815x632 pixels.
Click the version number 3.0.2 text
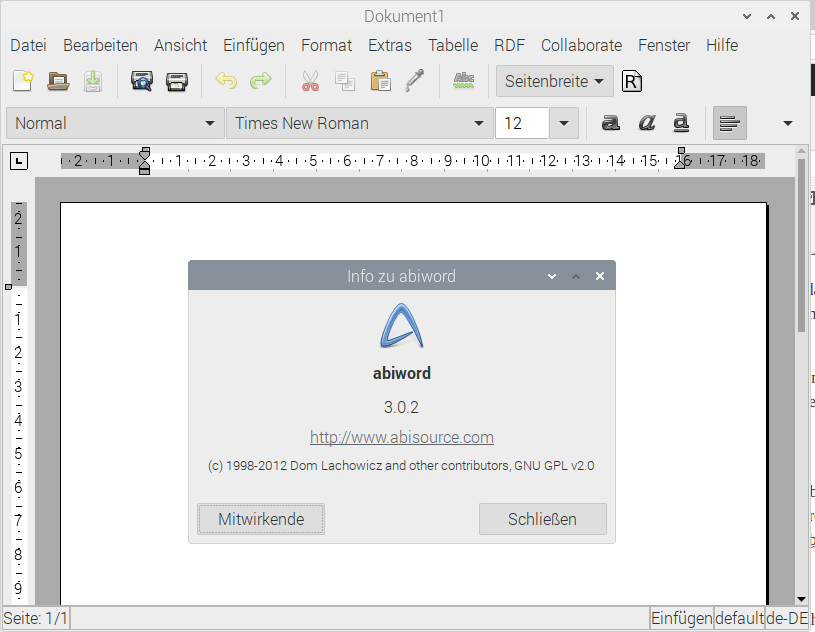[x=401, y=407]
